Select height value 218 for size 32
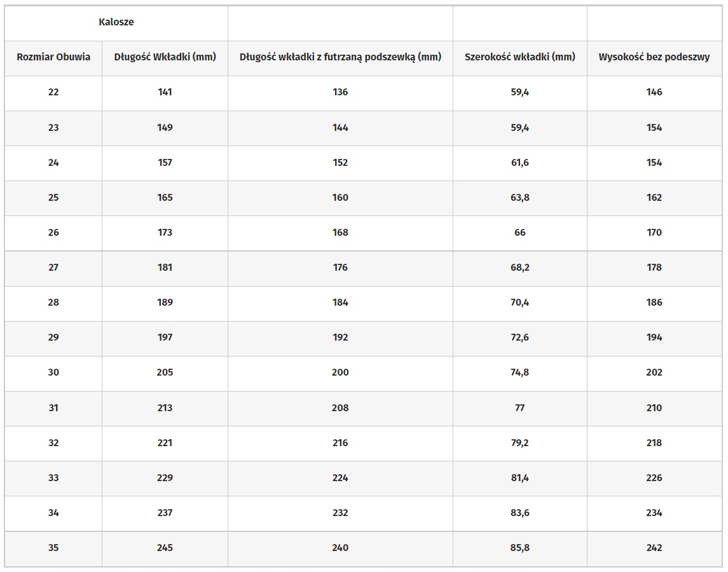This screenshot has width=728, height=572. click(x=654, y=443)
